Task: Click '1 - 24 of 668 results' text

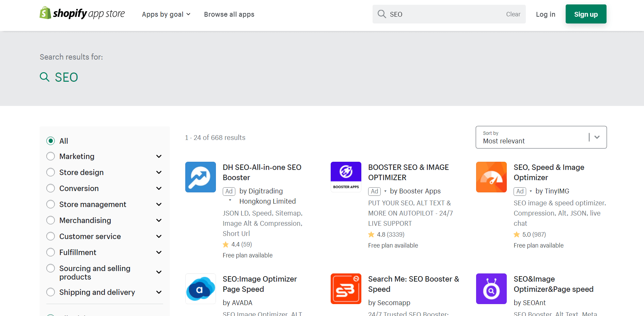Action: click(215, 138)
